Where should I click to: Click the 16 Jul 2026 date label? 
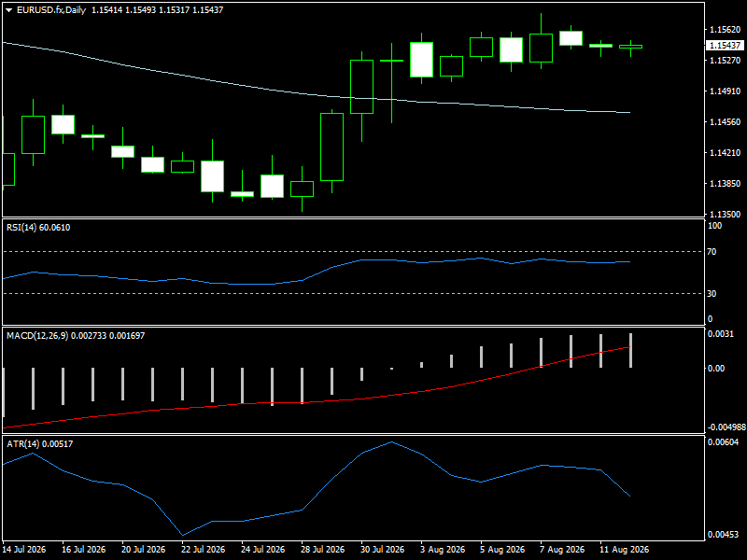click(83, 550)
